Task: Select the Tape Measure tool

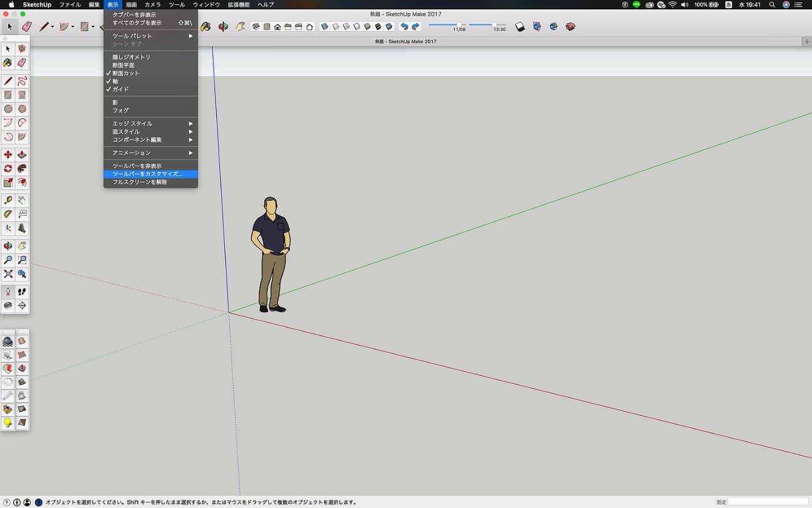Action: (x=8, y=200)
